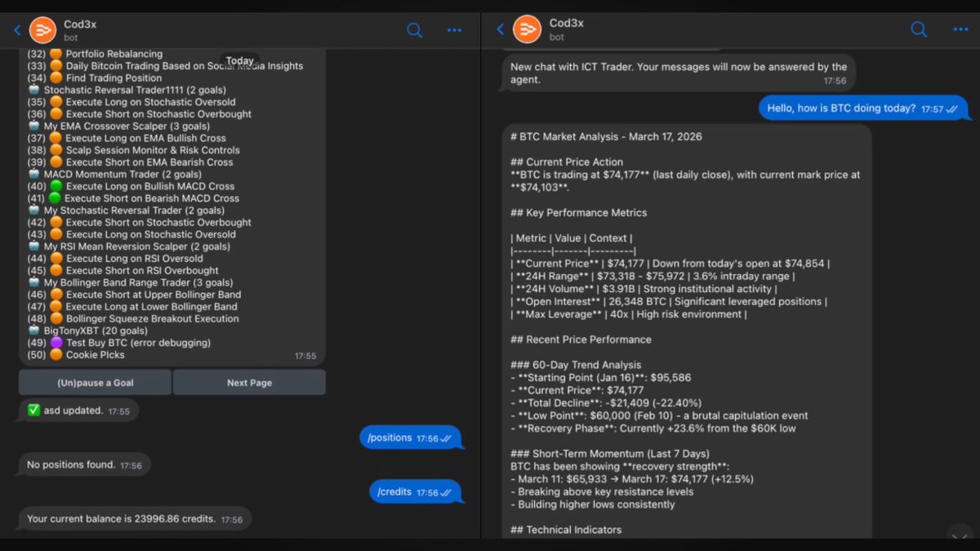
Task: Click goal row (47) Execute Long at Lower Bollinger Band
Action: click(x=132, y=307)
